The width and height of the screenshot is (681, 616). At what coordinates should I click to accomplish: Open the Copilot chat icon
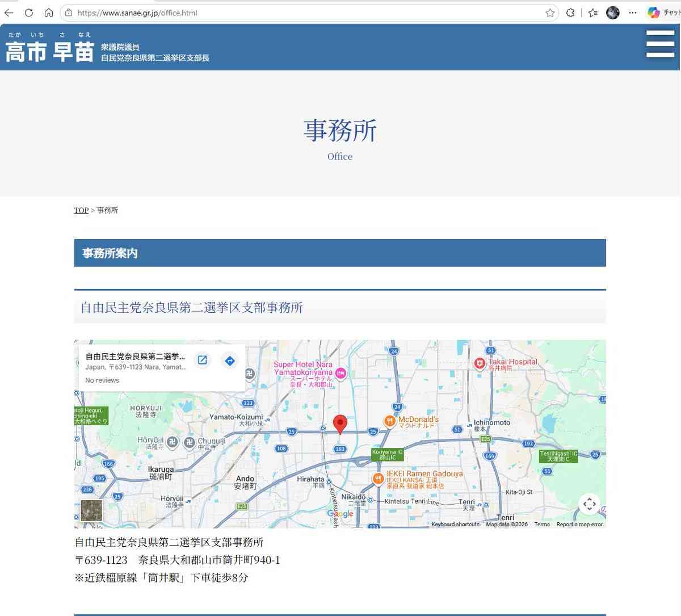[654, 12]
